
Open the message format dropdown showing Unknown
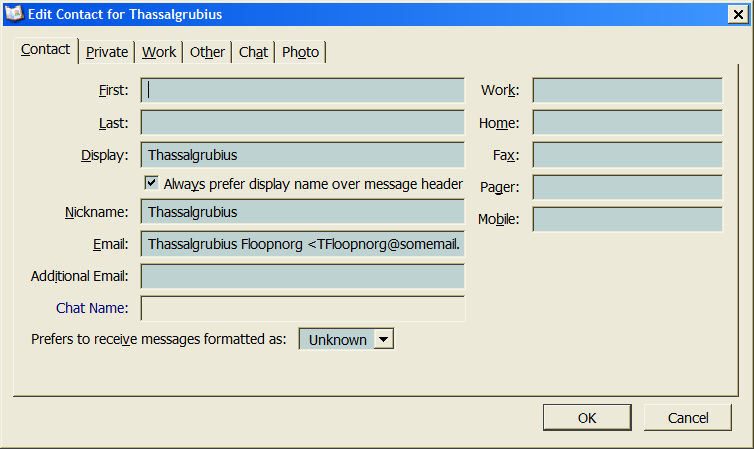pos(346,339)
